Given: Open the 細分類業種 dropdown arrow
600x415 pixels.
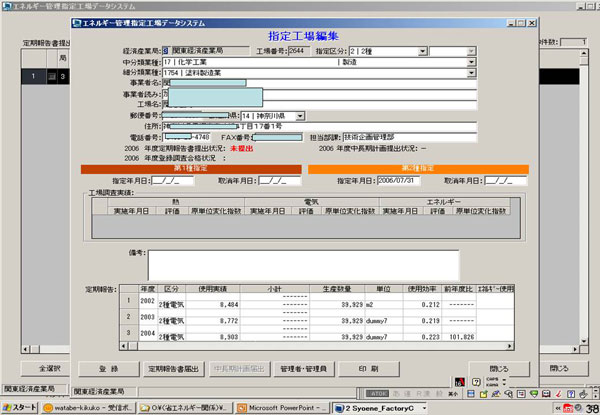Looking at the screenshot, I should [x=471, y=73].
